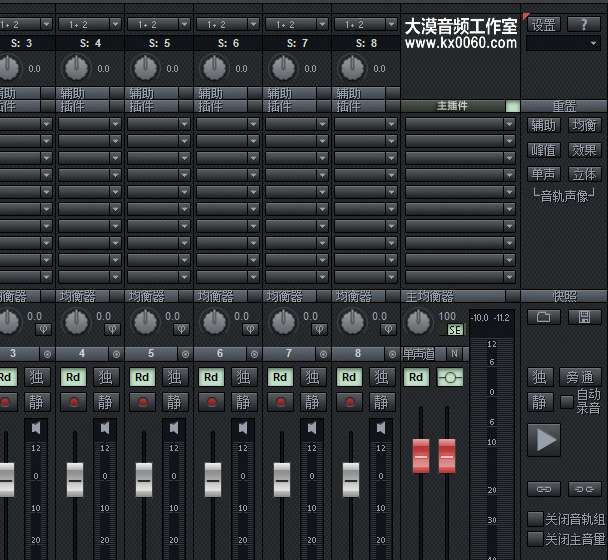Viewport: 608px width, 560px height.
Task: Click the channel 4 volume fader
Action: pyautogui.click(x=75, y=480)
